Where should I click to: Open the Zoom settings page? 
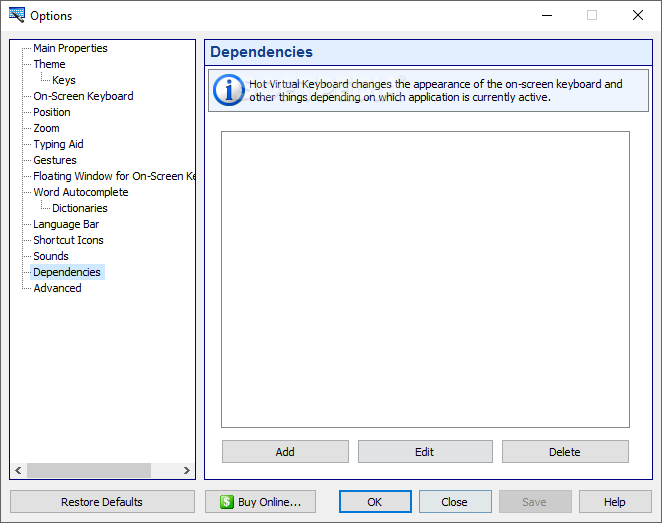pyautogui.click(x=46, y=128)
